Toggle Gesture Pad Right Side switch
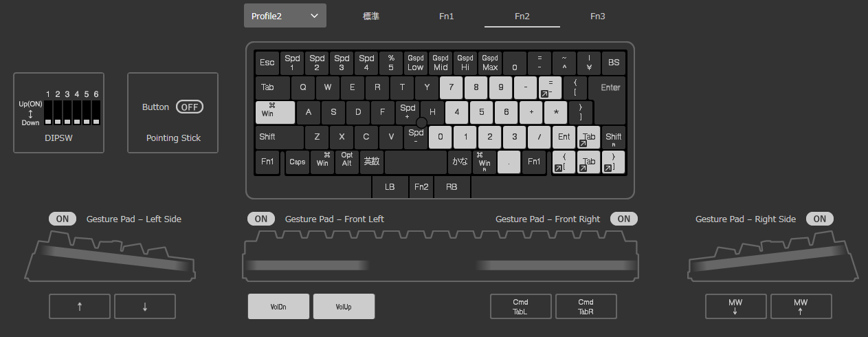Screen dimensions: 868x337 pyautogui.click(x=820, y=219)
